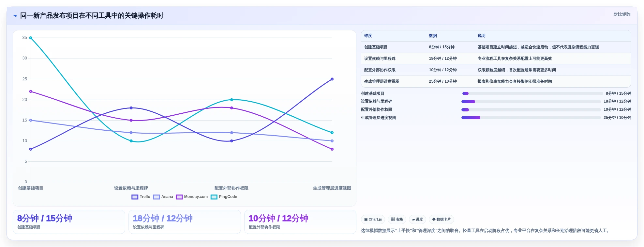644x247 pixels.
Task: Click Asana data point at value 15
Action: pyautogui.click(x=31, y=120)
